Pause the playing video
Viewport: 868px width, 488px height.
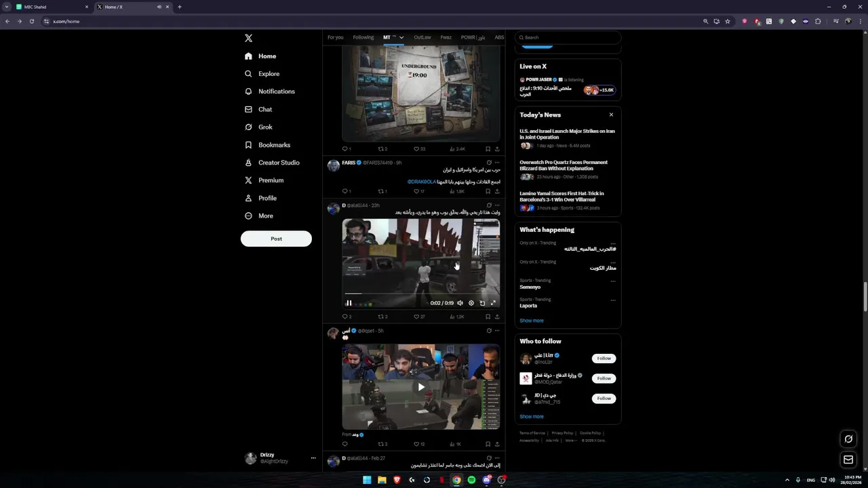pos(349,303)
